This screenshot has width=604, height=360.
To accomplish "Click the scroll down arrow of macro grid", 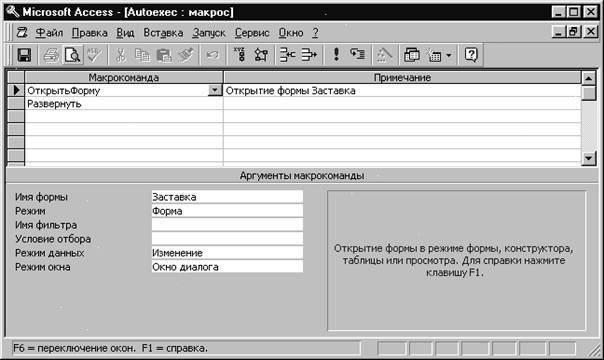I will 589,158.
